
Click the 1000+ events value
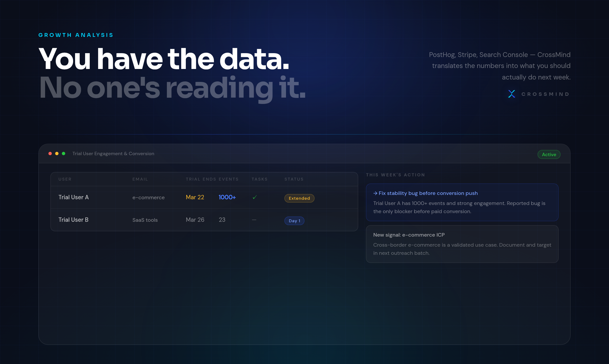tap(227, 197)
